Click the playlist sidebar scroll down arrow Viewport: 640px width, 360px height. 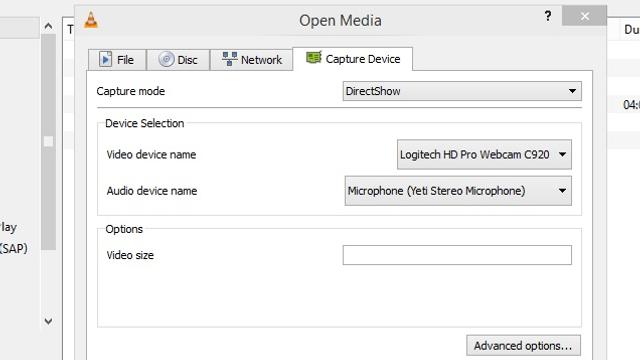pyautogui.click(x=48, y=321)
